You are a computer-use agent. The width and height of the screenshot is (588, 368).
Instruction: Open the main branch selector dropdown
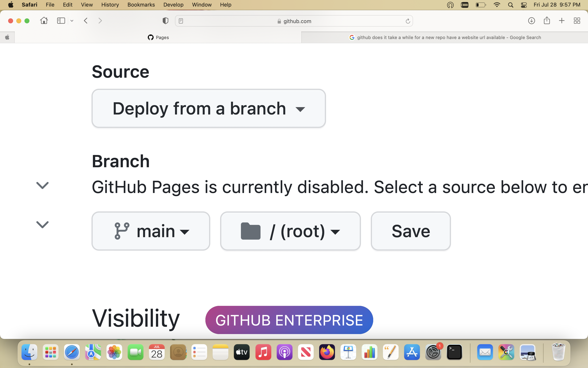coord(151,231)
